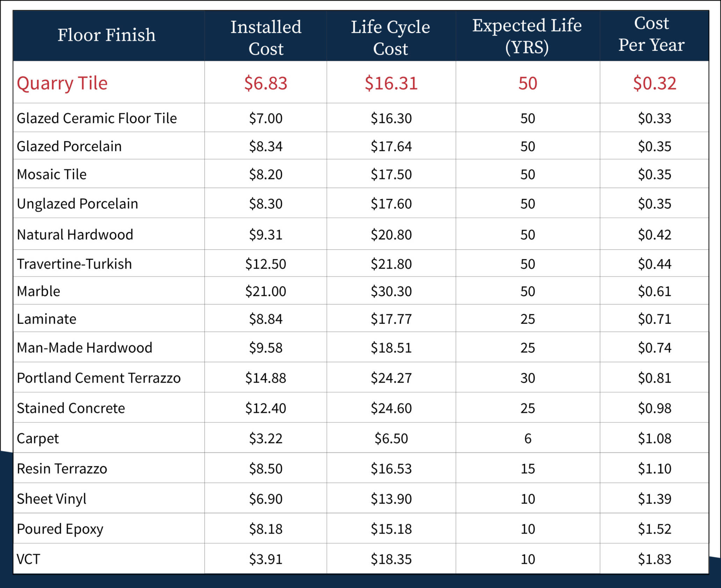
Task: Select Glazed Porcelain's $17.64 life cycle cost
Action: click(x=391, y=146)
